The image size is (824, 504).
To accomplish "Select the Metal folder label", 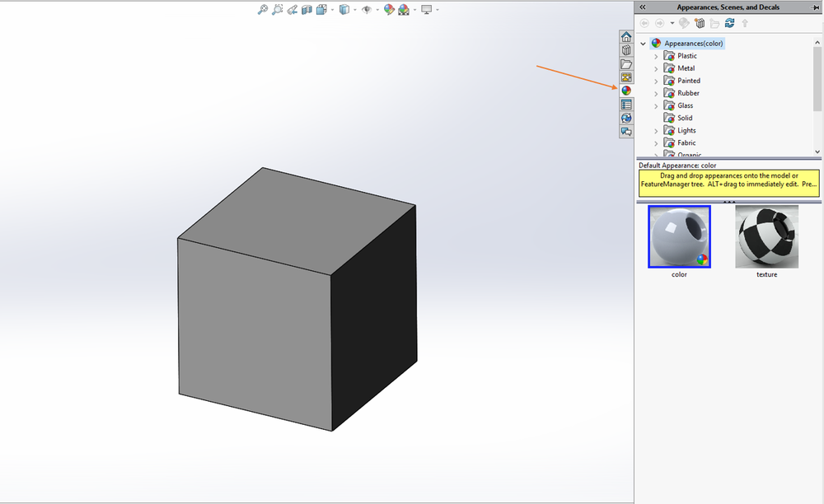I will tap(686, 68).
